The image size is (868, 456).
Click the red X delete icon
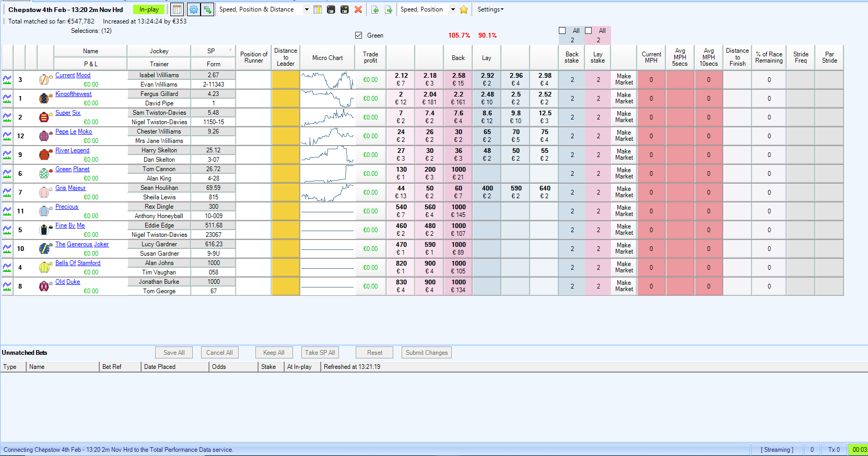[x=358, y=9]
